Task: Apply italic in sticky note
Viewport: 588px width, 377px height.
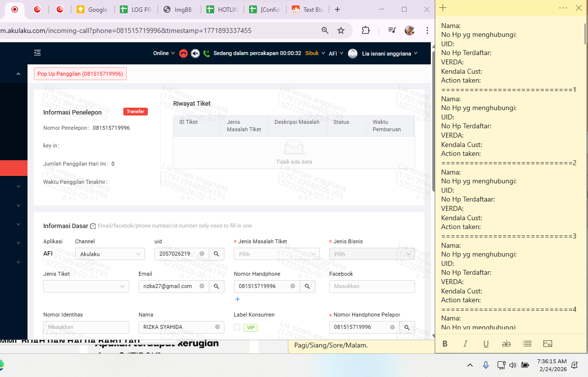Action: click(465, 344)
